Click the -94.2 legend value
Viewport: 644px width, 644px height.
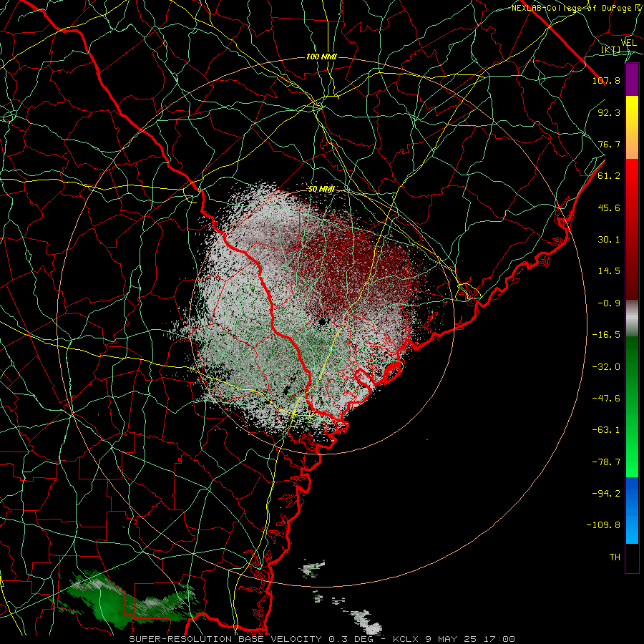[606, 493]
